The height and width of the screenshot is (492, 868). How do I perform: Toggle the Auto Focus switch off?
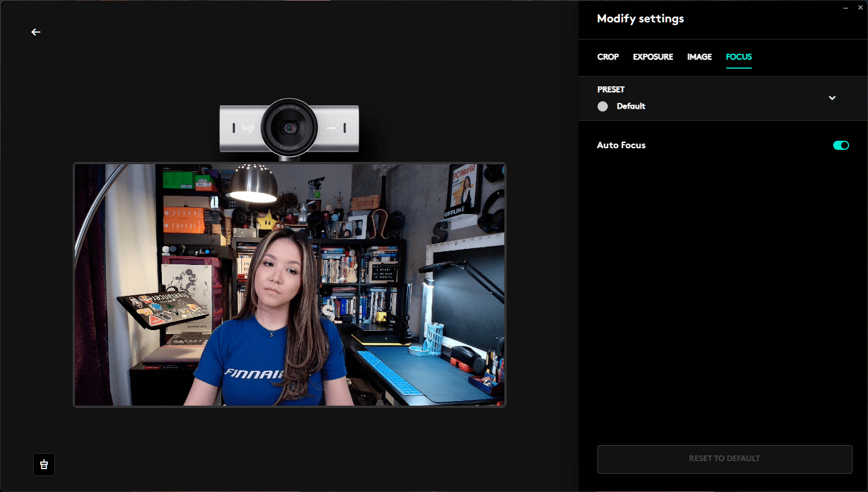pyautogui.click(x=841, y=145)
